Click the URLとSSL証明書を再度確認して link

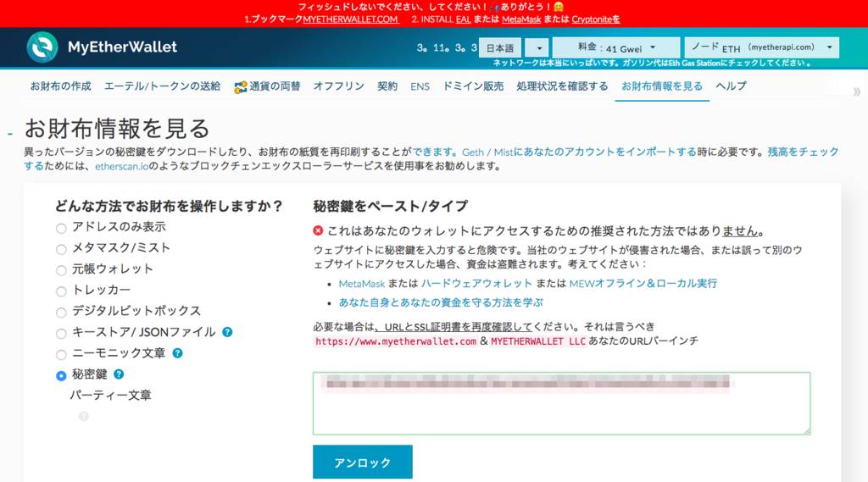coord(453,327)
